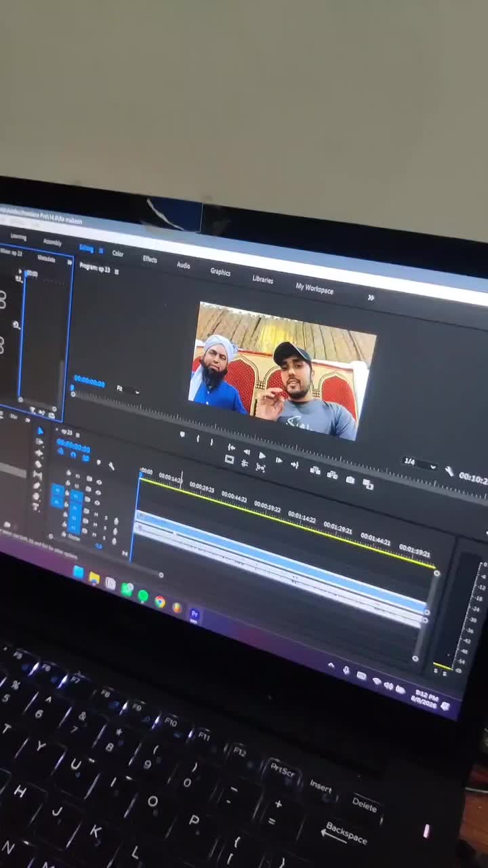Open Program: ep 23 panel menu
Viewport: 488px width, 868px height.
click(x=117, y=271)
